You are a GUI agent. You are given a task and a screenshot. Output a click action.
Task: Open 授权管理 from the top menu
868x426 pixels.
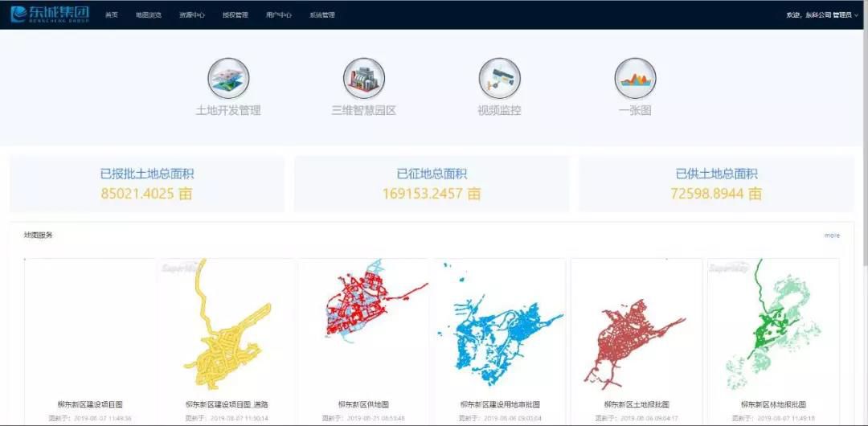[x=235, y=15]
